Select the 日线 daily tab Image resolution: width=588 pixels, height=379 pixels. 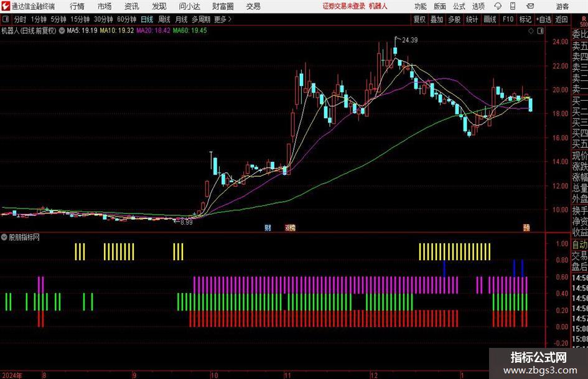147,19
